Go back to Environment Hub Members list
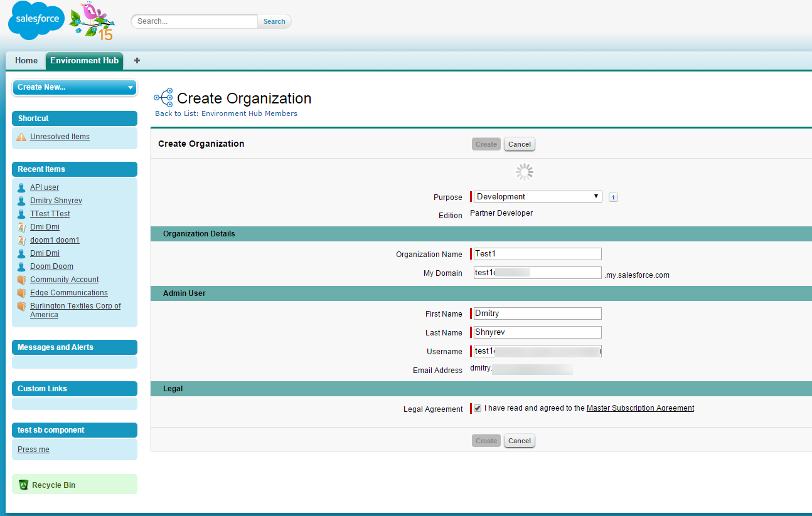The width and height of the screenshot is (812, 516). point(226,113)
